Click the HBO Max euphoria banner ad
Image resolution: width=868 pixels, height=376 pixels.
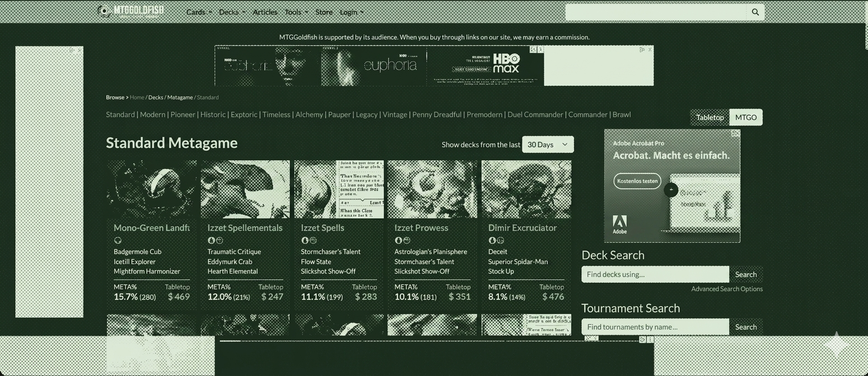click(379, 66)
